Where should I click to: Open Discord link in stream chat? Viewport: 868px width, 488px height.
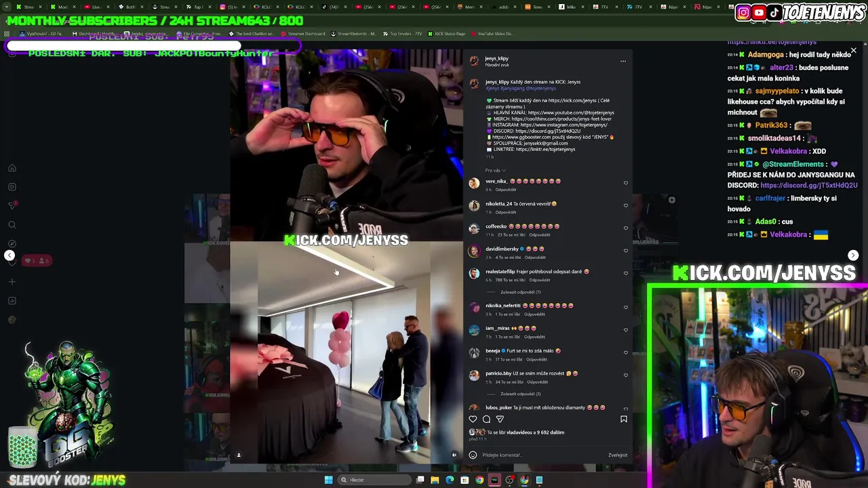809,185
